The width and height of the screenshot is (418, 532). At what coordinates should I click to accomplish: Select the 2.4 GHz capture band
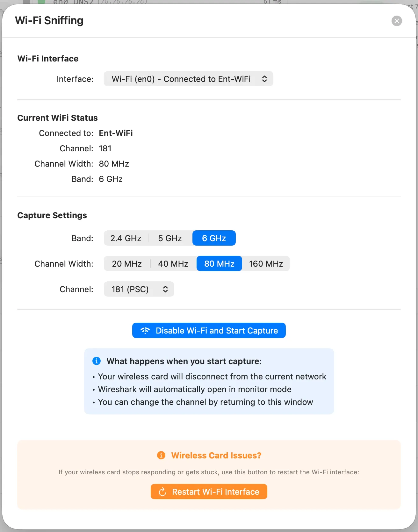[126, 238]
